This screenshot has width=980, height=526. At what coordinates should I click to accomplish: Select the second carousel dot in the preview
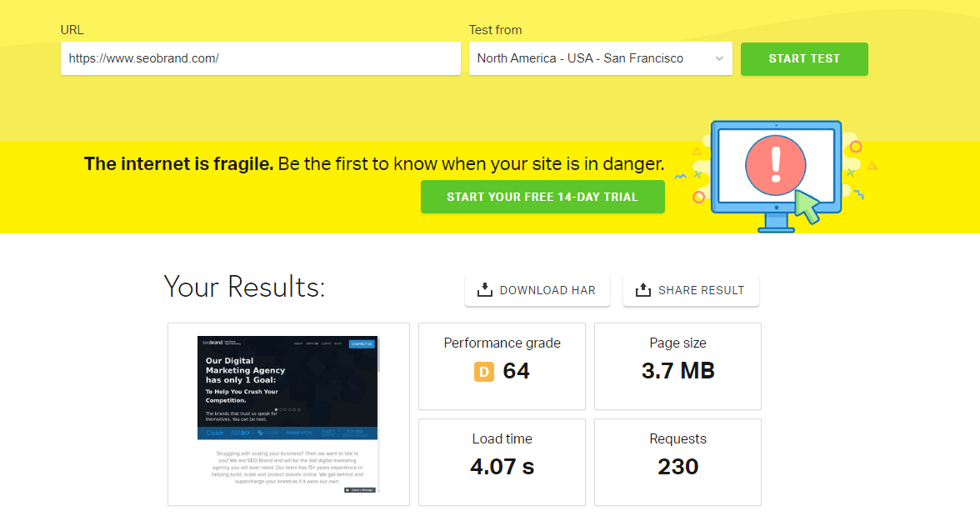click(282, 410)
